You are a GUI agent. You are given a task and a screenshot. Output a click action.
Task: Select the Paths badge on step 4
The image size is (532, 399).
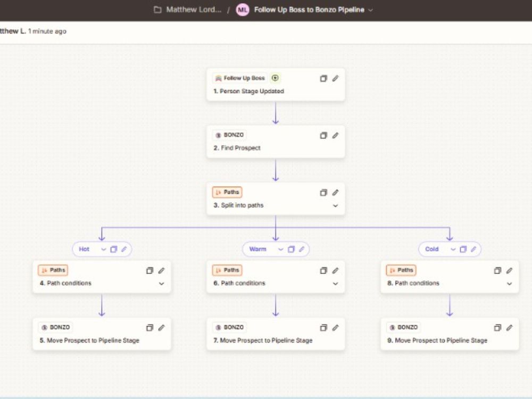(53, 270)
